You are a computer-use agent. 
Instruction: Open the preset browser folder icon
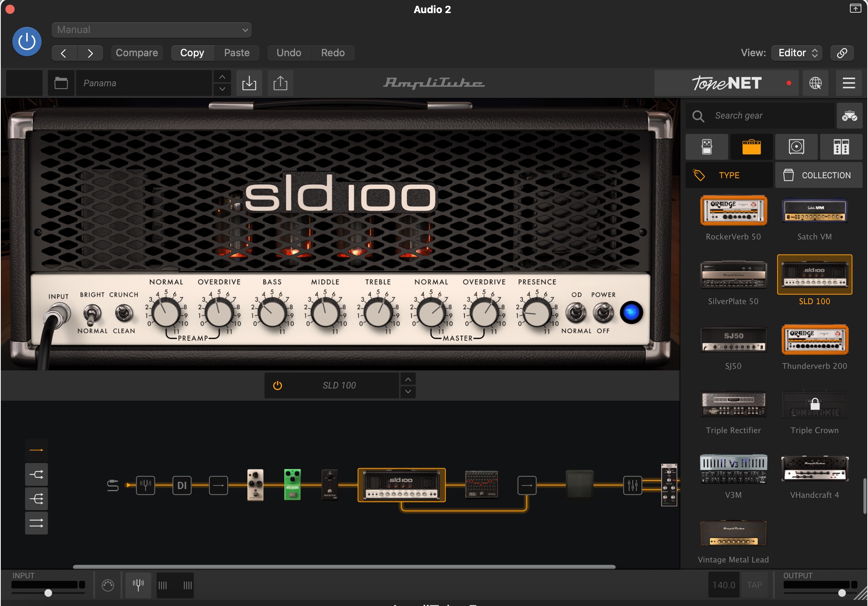[61, 83]
